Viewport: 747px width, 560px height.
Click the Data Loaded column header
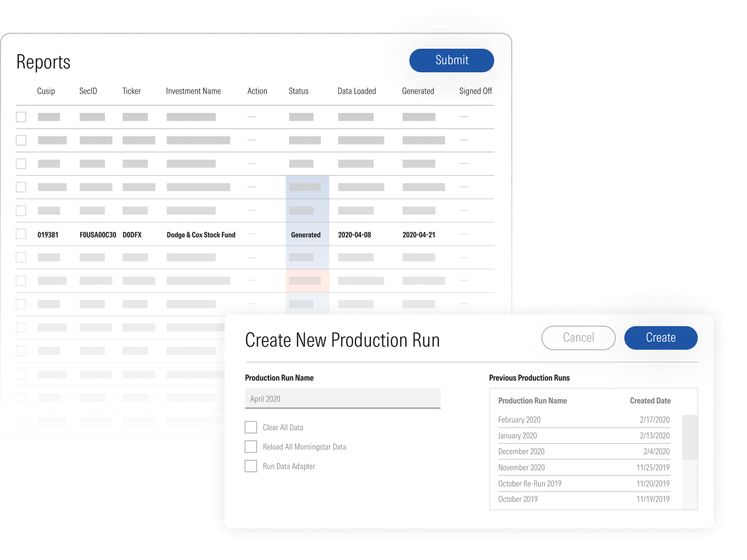pyautogui.click(x=357, y=91)
